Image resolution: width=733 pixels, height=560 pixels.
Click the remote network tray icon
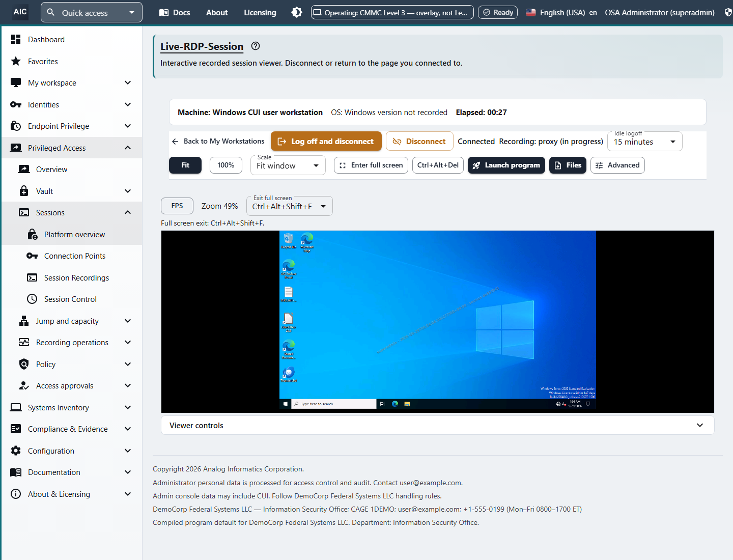point(558,404)
